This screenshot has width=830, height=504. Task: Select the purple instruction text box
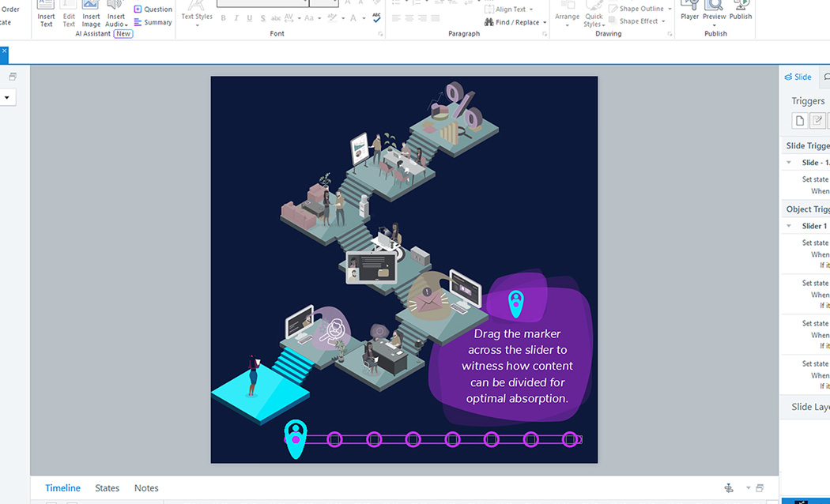517,366
